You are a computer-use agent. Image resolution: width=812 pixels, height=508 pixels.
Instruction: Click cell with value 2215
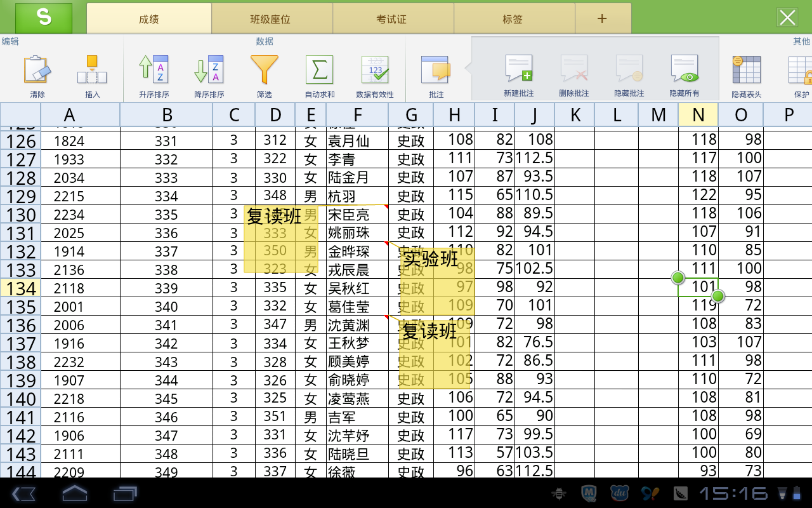click(x=80, y=196)
